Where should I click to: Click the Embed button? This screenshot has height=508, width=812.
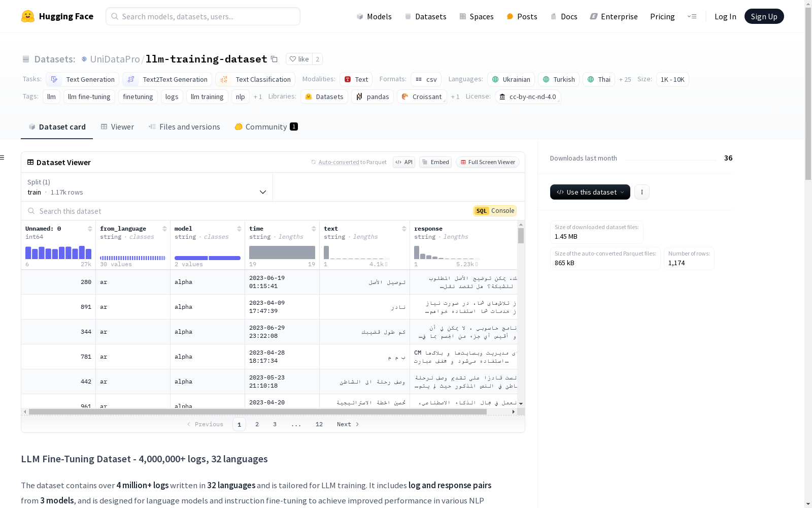pyautogui.click(x=435, y=162)
